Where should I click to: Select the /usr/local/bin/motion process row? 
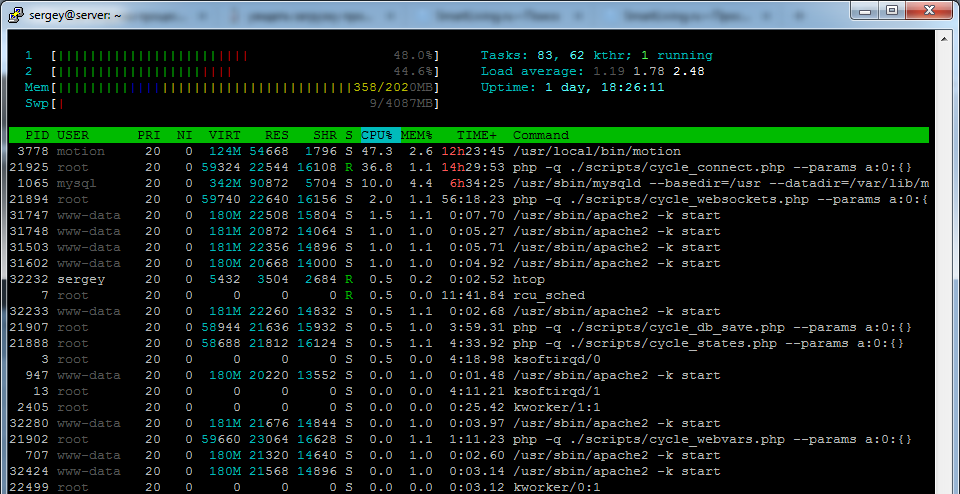(x=470, y=151)
